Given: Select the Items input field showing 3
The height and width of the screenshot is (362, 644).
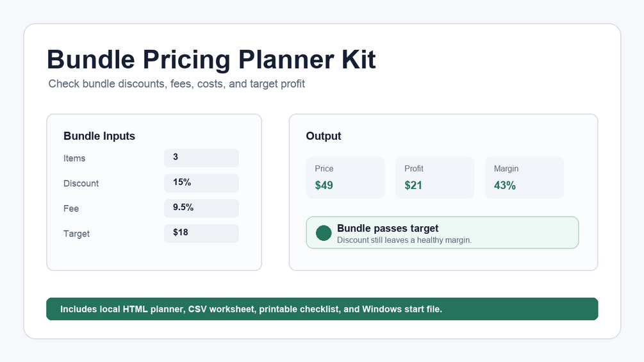Looking at the screenshot, I should [x=201, y=158].
